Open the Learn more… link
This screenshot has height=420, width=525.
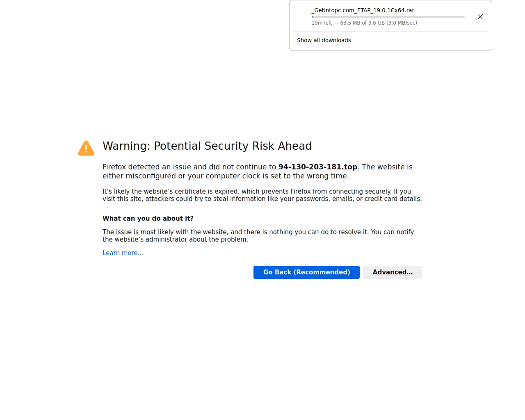pyautogui.click(x=123, y=253)
